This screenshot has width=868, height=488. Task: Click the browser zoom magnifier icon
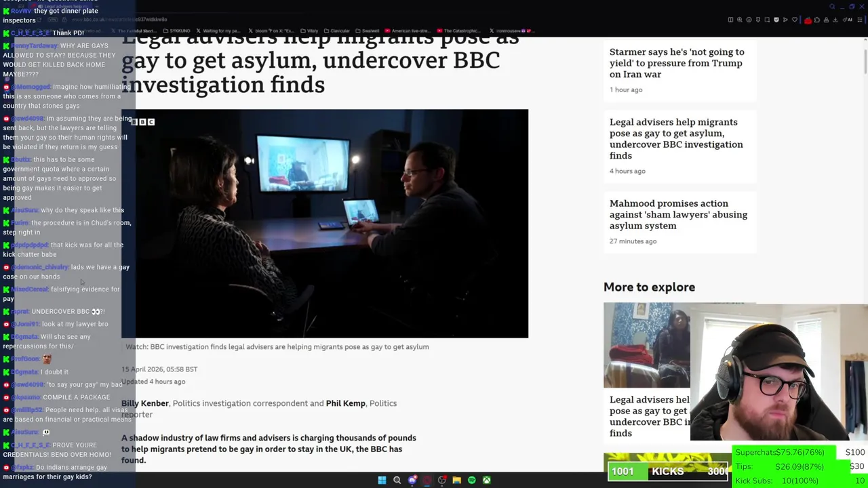[x=740, y=20]
